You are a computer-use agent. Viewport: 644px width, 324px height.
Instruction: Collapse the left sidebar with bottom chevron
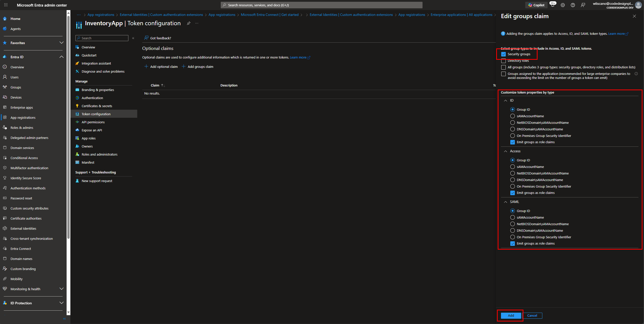point(64,319)
